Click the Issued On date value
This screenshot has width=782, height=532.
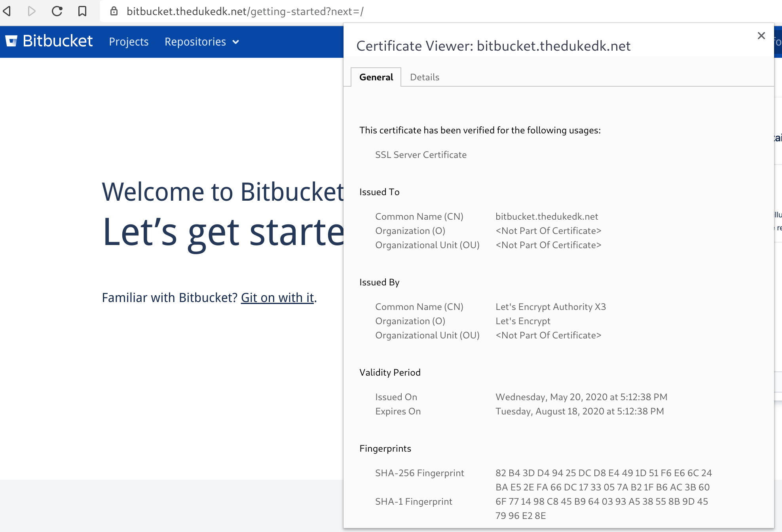pos(581,397)
